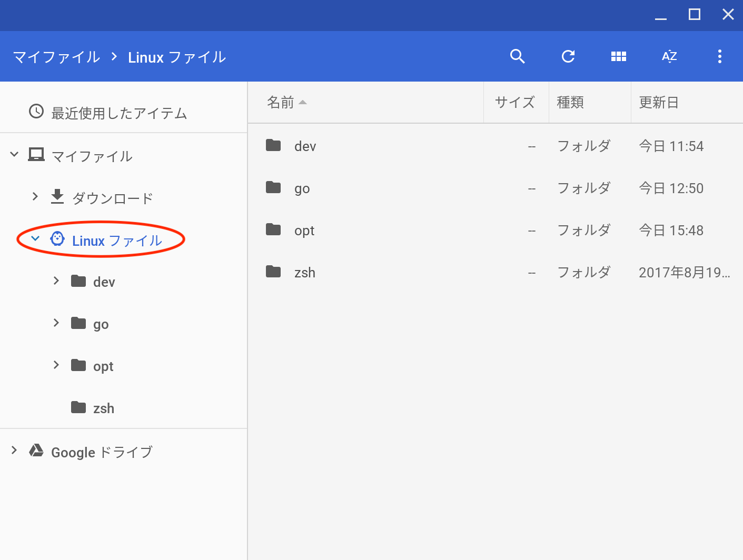Maximize the Files window
The height and width of the screenshot is (560, 743).
695,15
